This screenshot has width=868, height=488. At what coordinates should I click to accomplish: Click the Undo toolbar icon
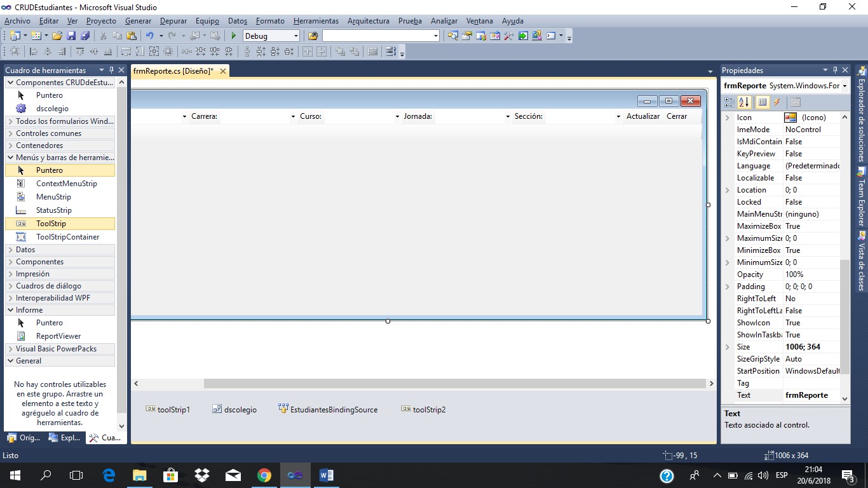click(x=149, y=36)
